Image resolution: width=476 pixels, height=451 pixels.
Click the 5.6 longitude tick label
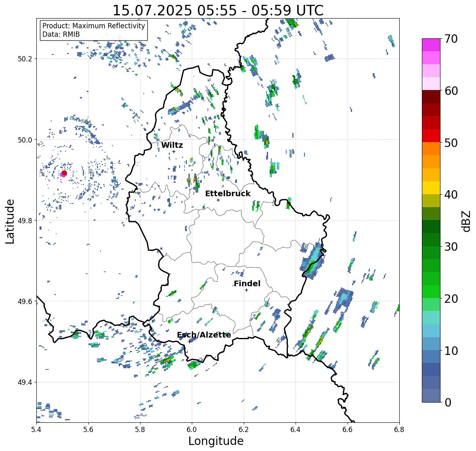88,430
